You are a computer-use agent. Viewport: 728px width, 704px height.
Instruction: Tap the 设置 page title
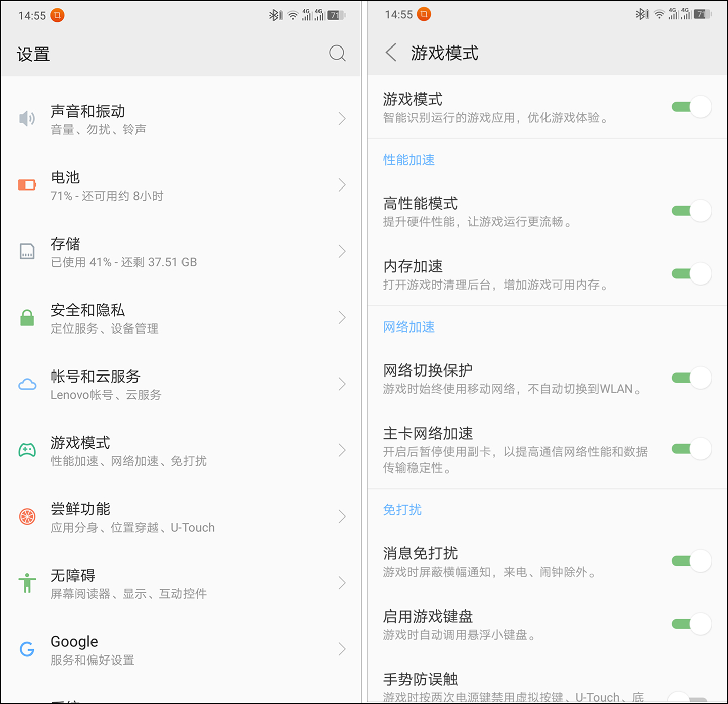(x=33, y=54)
